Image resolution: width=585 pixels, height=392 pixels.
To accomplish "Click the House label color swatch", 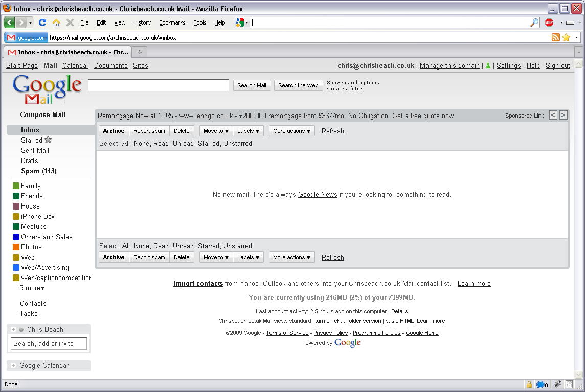I will [x=16, y=206].
